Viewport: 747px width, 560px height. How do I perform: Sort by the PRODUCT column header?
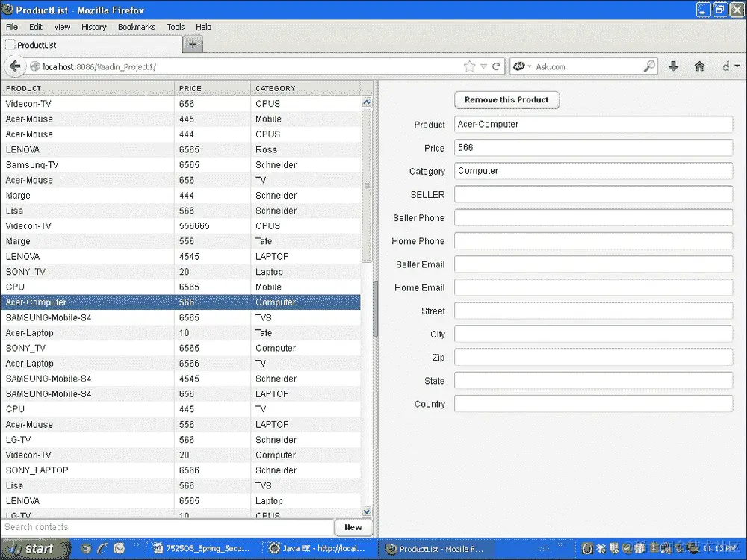click(x=87, y=88)
